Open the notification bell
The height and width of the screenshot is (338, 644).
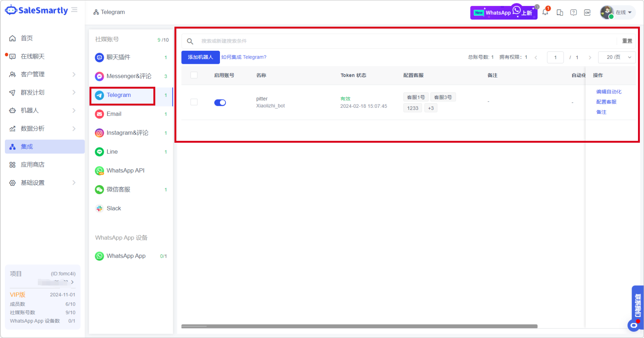click(546, 12)
